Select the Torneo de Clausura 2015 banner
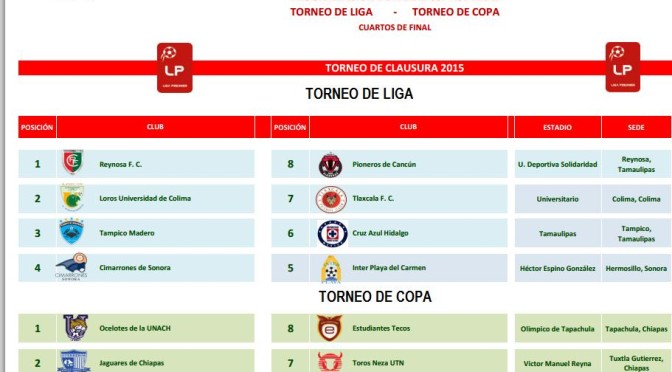The image size is (672, 372). [394, 68]
